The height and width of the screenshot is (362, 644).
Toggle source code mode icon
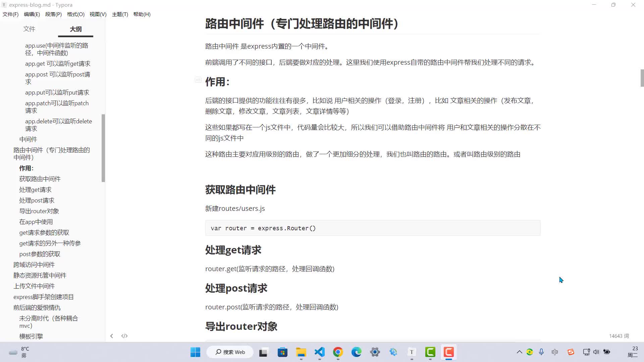click(124, 336)
